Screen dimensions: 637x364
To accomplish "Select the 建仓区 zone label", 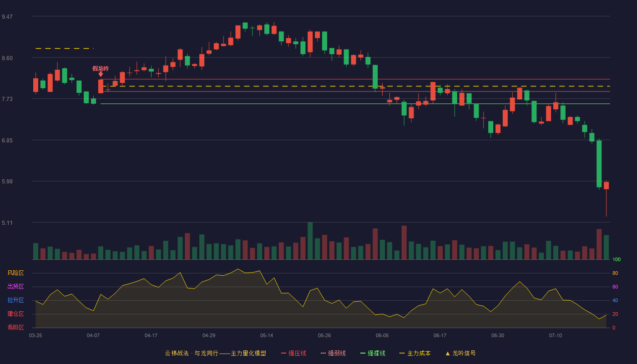I will (x=15, y=314).
